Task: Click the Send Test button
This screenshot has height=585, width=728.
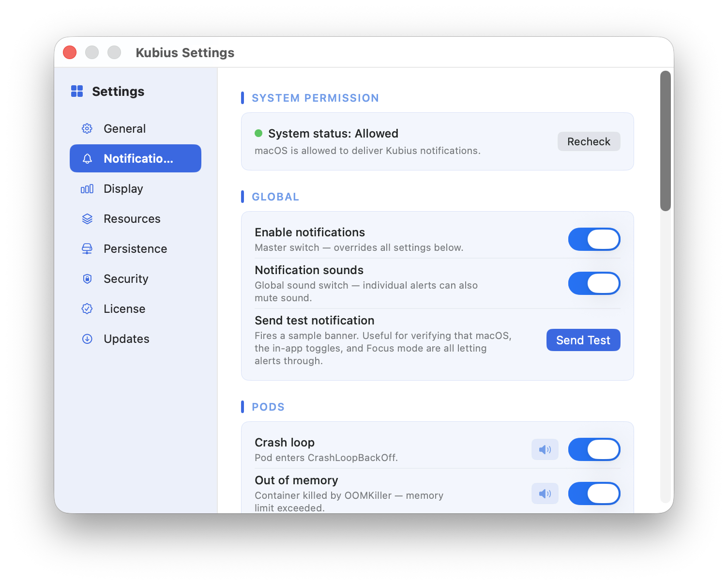Action: point(583,340)
